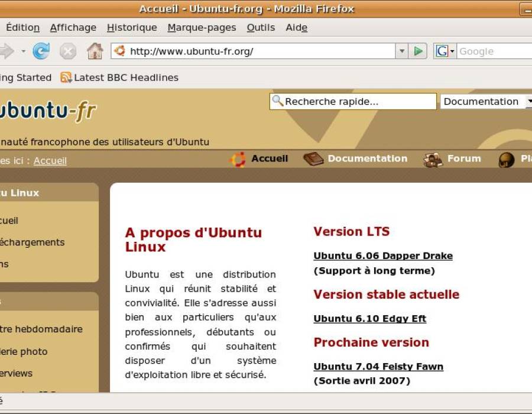Screen dimensions: 532x414
Task: Open Ubuntu 6.10 Edgy Eft link
Action: coord(370,319)
